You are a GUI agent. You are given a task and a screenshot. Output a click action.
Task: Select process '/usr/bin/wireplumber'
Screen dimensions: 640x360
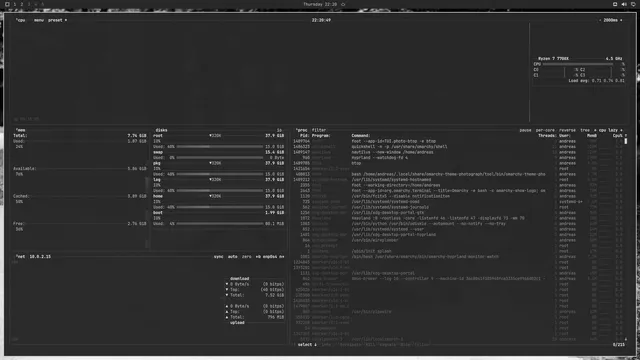(x=459, y=240)
